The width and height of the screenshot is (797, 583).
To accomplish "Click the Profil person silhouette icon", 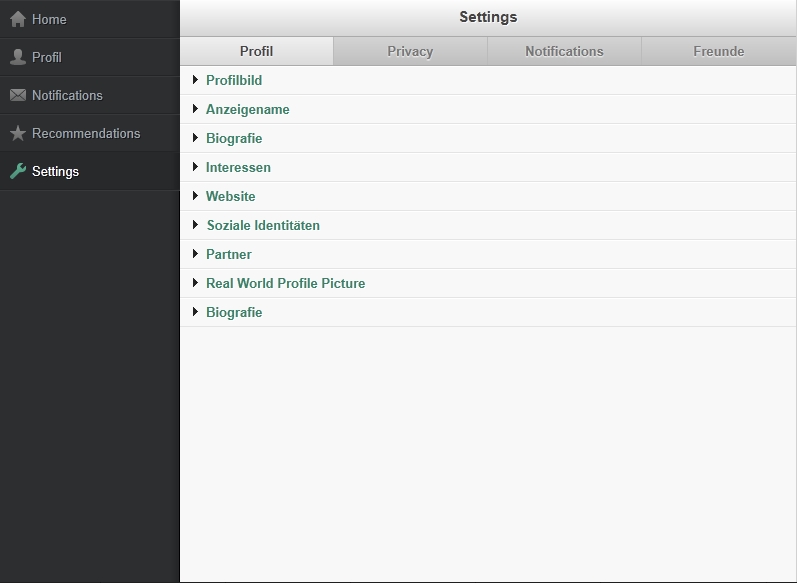I will (18, 57).
